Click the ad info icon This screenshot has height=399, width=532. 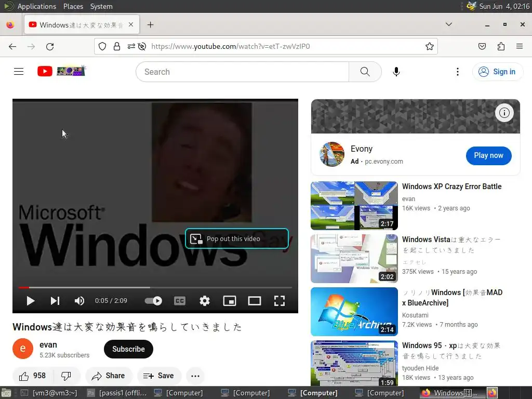pyautogui.click(x=504, y=113)
